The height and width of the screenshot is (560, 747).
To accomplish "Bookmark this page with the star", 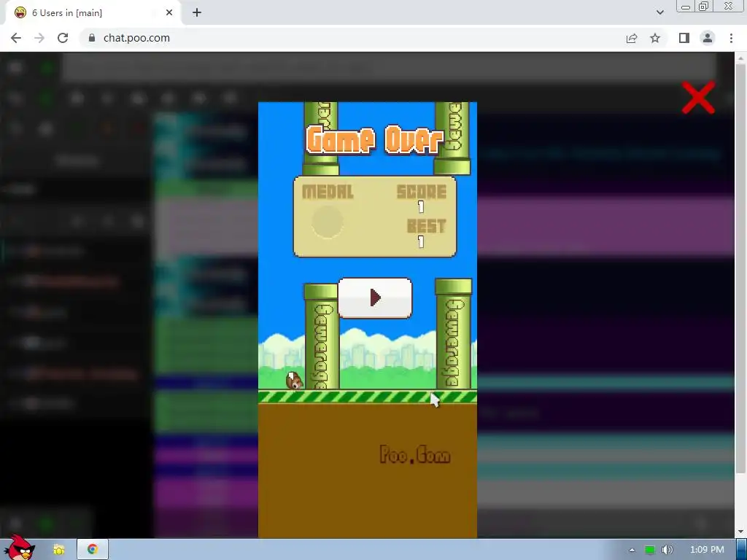I will [x=655, y=38].
